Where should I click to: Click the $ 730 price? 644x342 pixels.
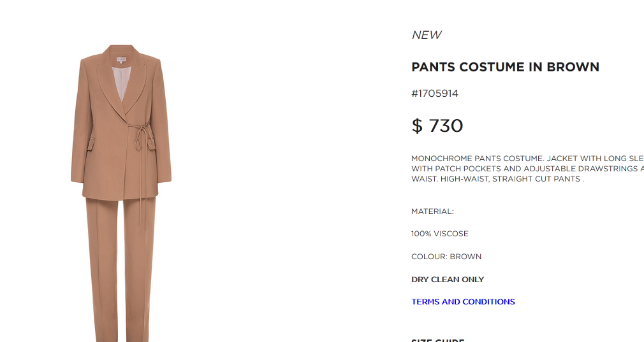tap(437, 125)
